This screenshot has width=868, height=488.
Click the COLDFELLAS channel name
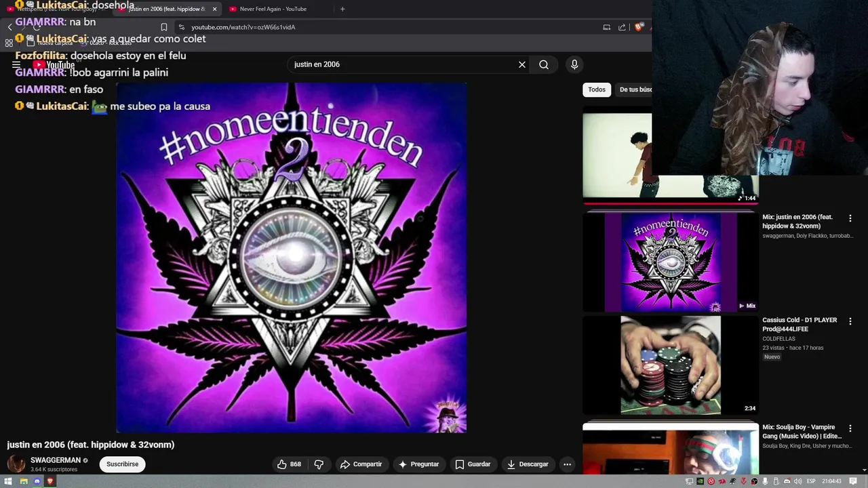778,339
